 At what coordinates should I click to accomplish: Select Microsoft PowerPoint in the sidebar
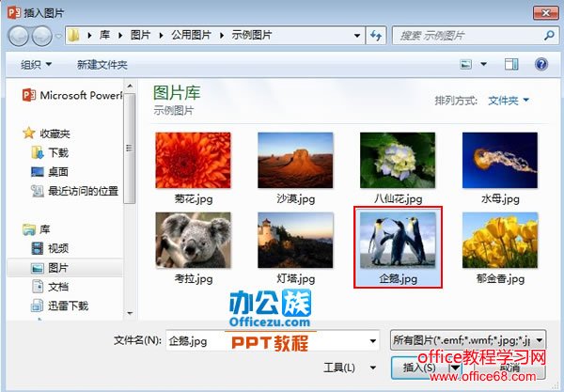coord(72,95)
